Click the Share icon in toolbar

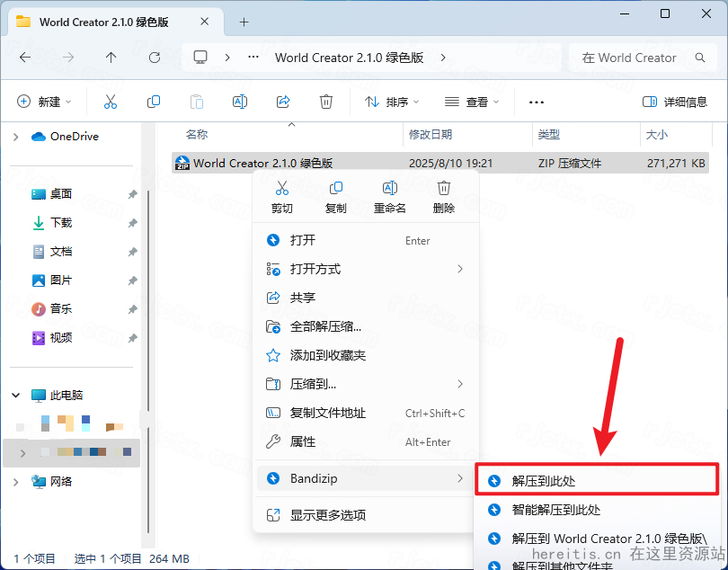tap(283, 102)
